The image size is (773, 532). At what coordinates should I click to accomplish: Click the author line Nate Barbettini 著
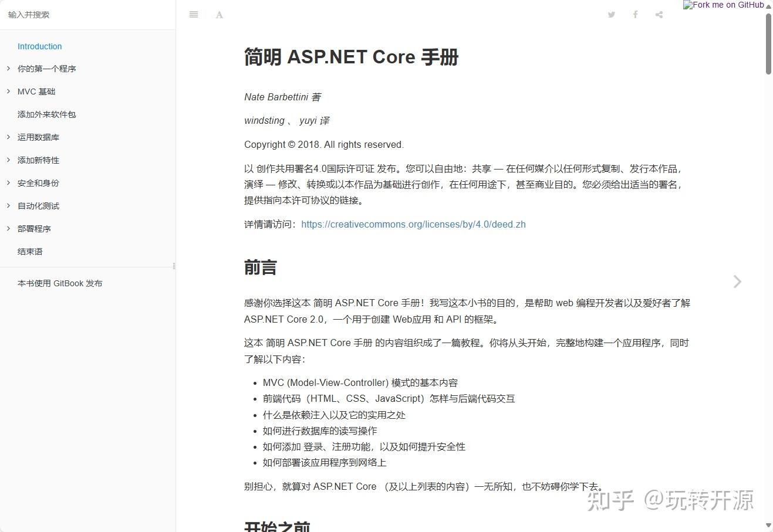coord(282,97)
